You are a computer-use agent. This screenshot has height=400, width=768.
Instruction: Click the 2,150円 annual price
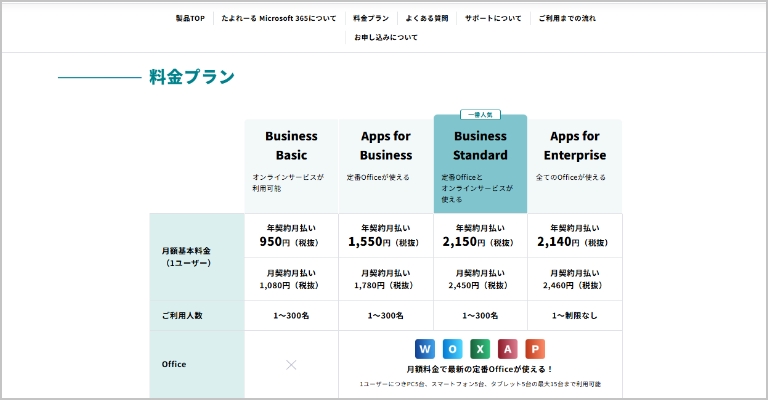[478, 242]
